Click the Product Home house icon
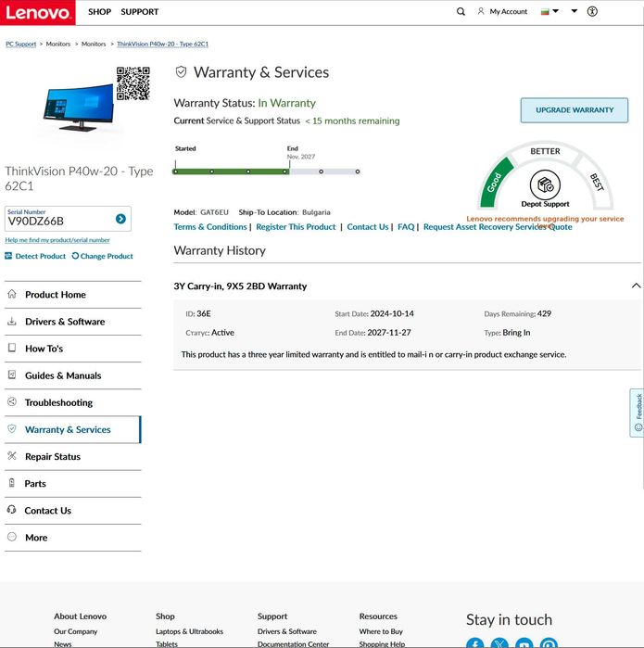 point(12,294)
